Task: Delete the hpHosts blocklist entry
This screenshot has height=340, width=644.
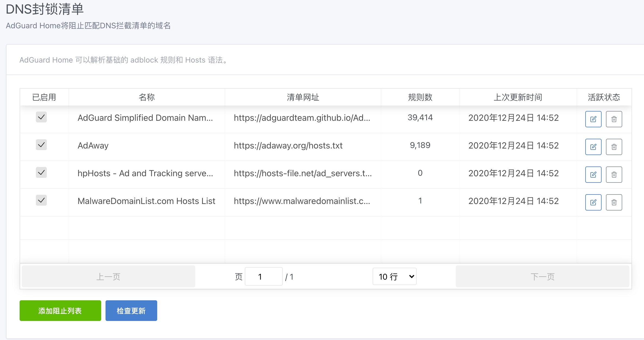Action: tap(614, 175)
